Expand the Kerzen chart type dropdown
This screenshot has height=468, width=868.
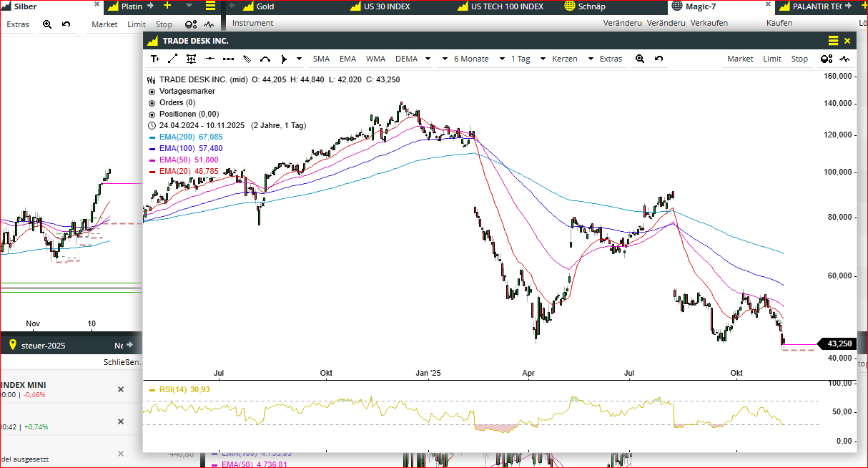572,59
